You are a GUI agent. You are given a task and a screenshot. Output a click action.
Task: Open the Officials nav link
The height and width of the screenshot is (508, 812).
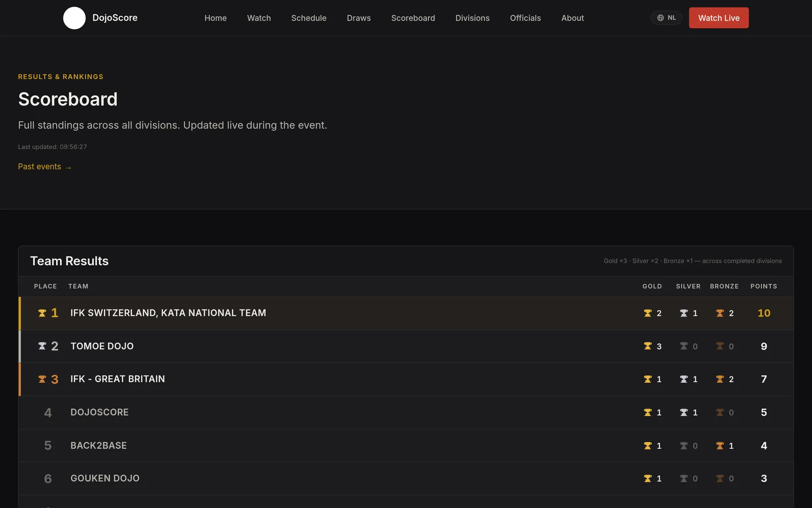pyautogui.click(x=525, y=18)
